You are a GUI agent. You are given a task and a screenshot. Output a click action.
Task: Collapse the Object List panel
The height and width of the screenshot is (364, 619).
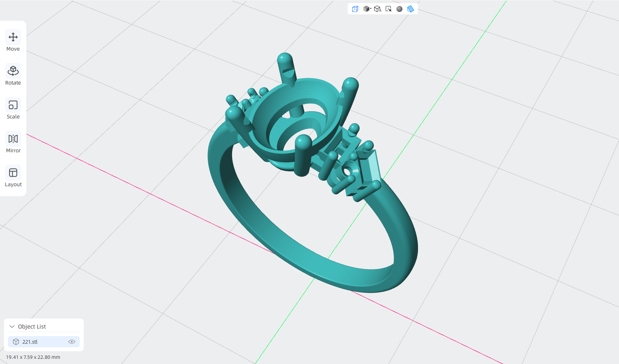(x=12, y=327)
